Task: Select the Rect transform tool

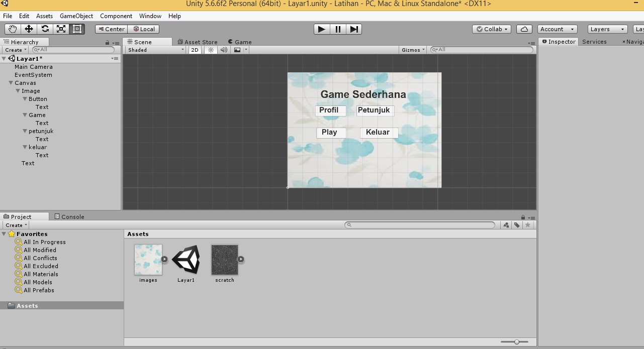Action: tap(76, 29)
